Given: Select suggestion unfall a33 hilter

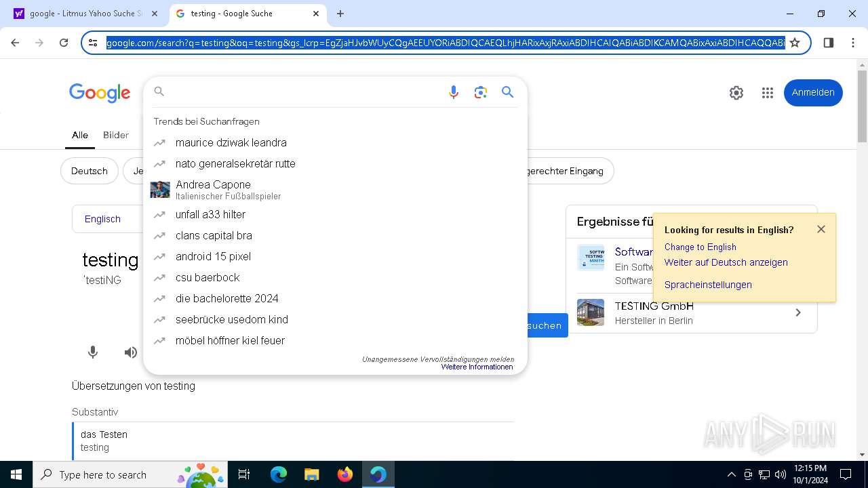Looking at the screenshot, I should (x=335, y=214).
